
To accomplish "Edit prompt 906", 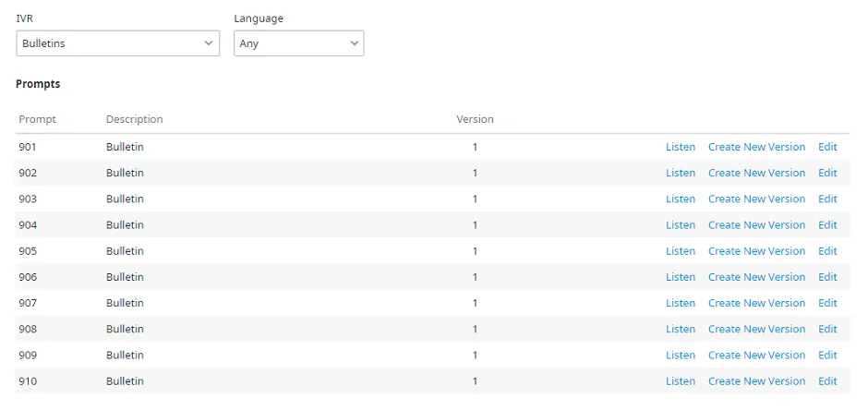I will [x=827, y=277].
